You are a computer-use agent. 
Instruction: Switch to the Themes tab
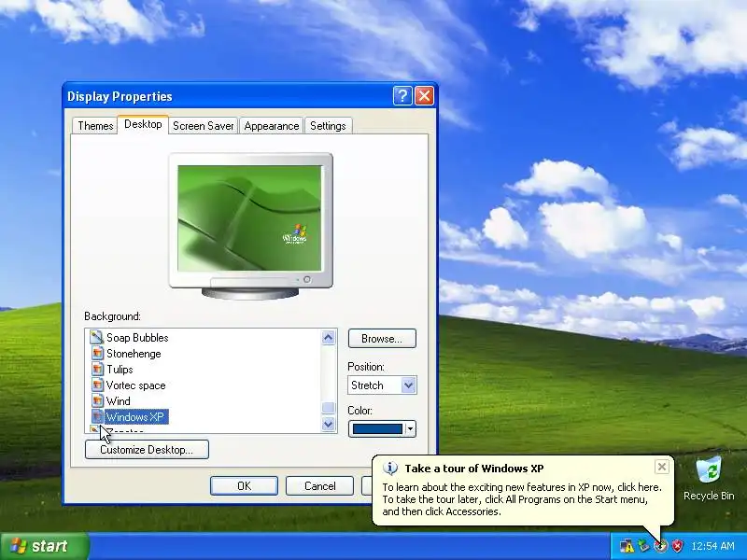coord(95,126)
